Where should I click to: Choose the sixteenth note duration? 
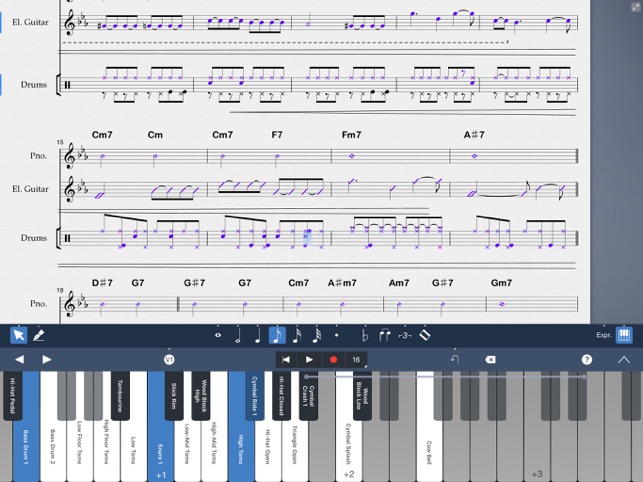[x=298, y=335]
